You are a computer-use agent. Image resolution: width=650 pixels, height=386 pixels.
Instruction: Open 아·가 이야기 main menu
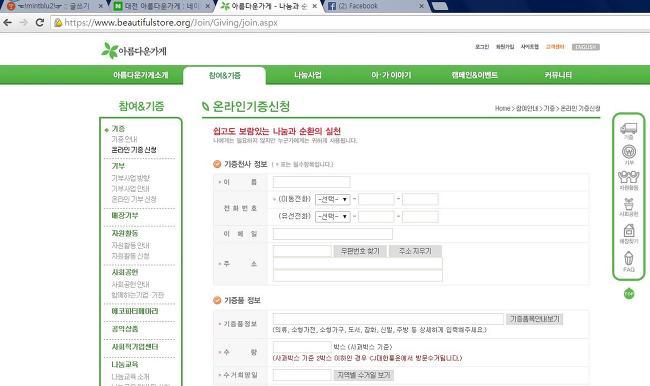(x=391, y=75)
